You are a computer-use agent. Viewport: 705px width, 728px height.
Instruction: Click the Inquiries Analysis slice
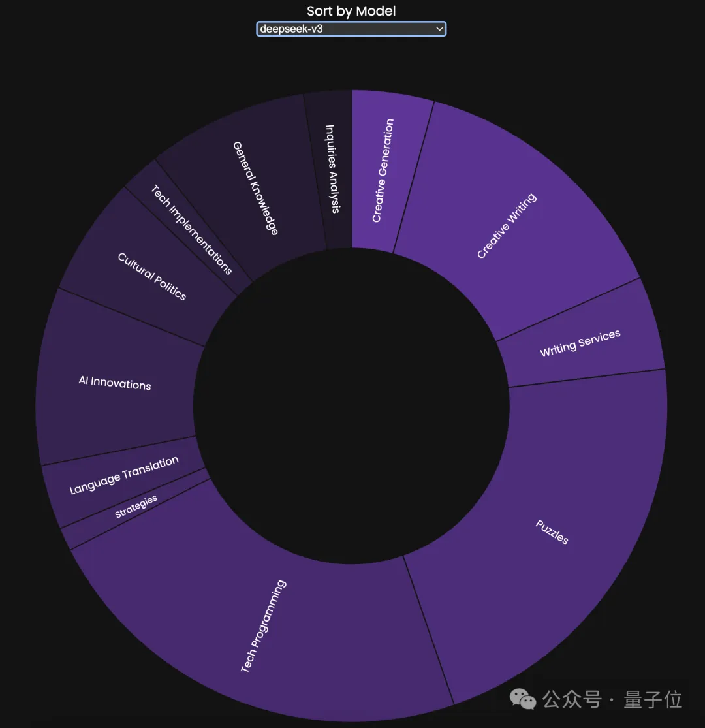click(332, 170)
